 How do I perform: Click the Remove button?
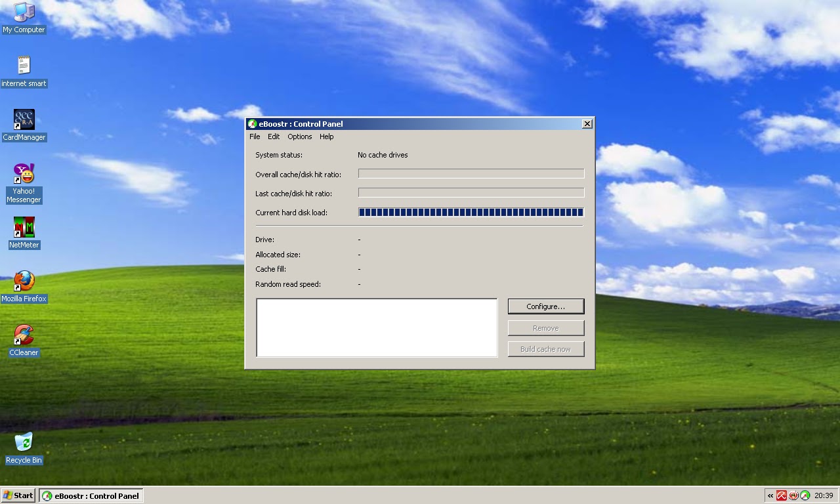click(545, 328)
